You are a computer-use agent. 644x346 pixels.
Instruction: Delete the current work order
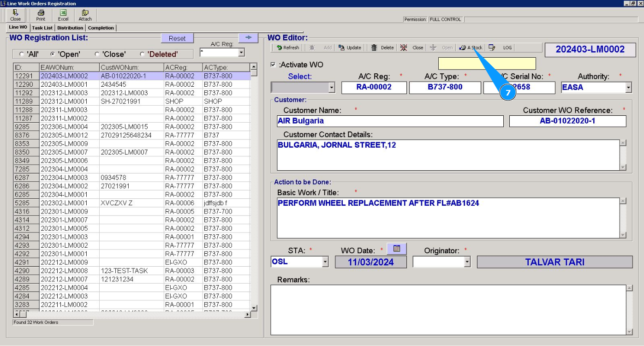click(x=382, y=48)
